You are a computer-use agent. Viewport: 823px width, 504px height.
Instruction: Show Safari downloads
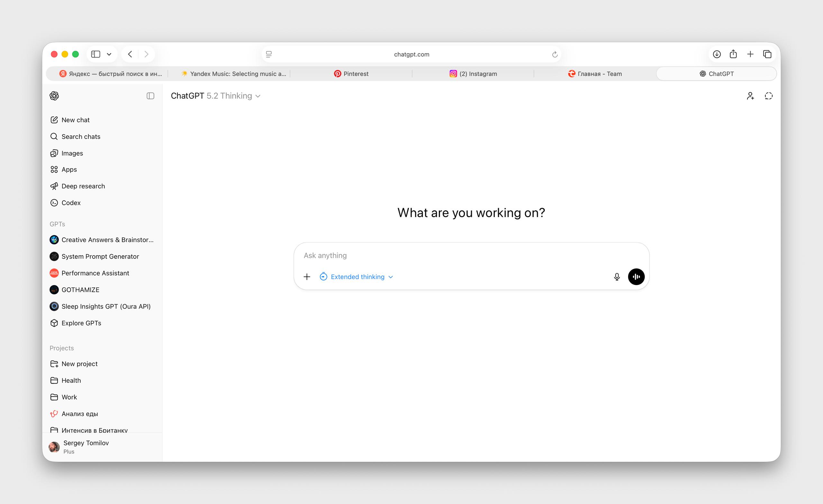pyautogui.click(x=717, y=54)
